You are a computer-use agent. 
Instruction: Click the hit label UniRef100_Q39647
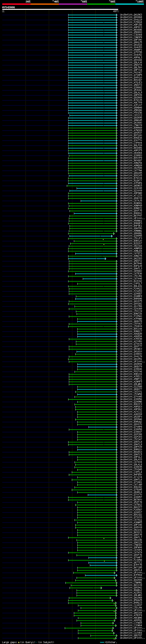(x=131, y=432)
